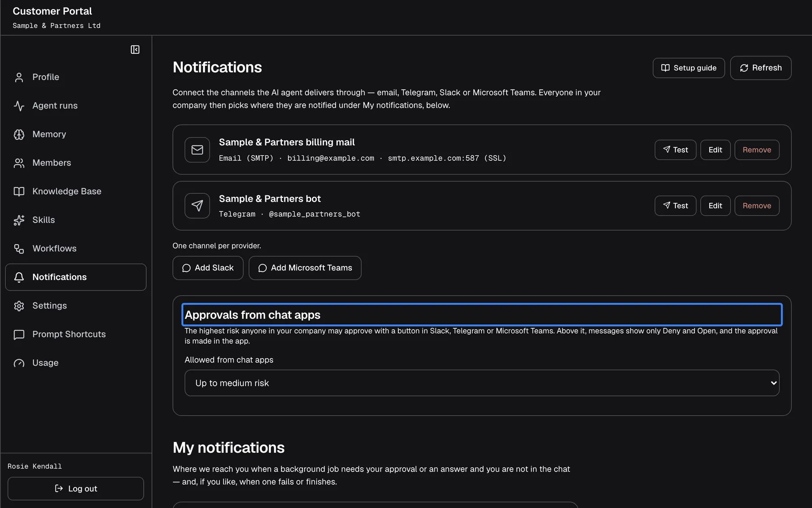
Task: Click the One channel per provider note
Action: pyautogui.click(x=217, y=246)
